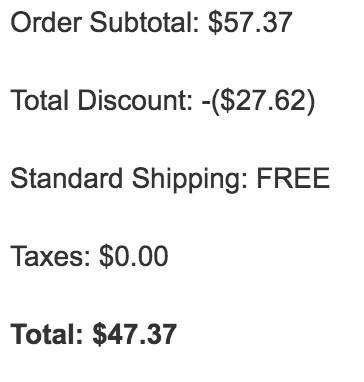364x382 pixels.
Task: Select the bold $47.37 total amount
Action: 135,334
